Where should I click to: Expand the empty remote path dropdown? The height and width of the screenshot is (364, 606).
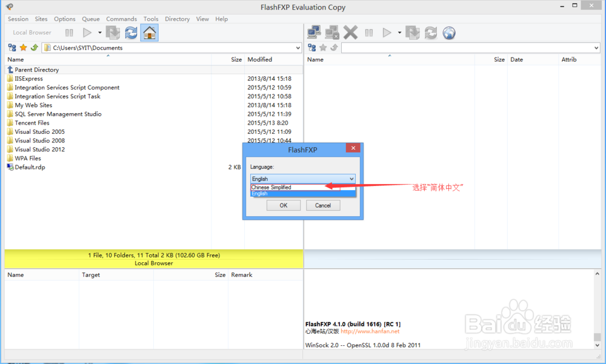[x=596, y=48]
